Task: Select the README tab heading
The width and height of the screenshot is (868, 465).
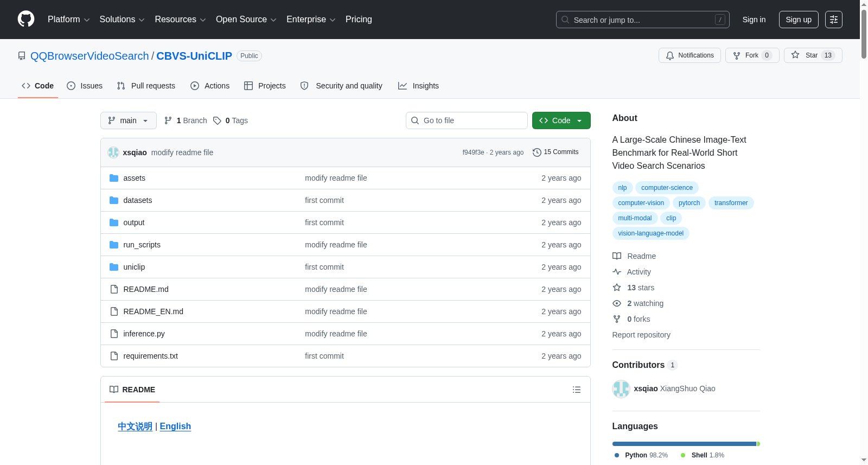Action: click(x=132, y=390)
